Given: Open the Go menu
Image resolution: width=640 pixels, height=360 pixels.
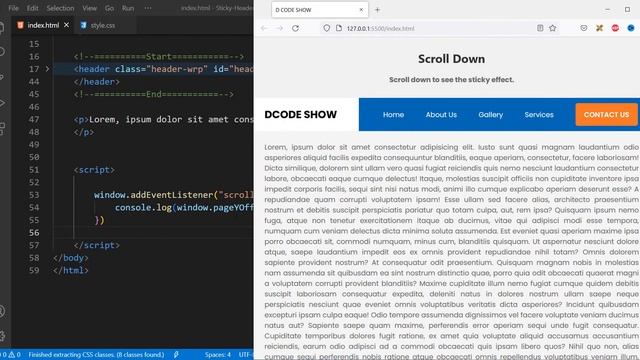Looking at the screenshot, I should point(109,8).
